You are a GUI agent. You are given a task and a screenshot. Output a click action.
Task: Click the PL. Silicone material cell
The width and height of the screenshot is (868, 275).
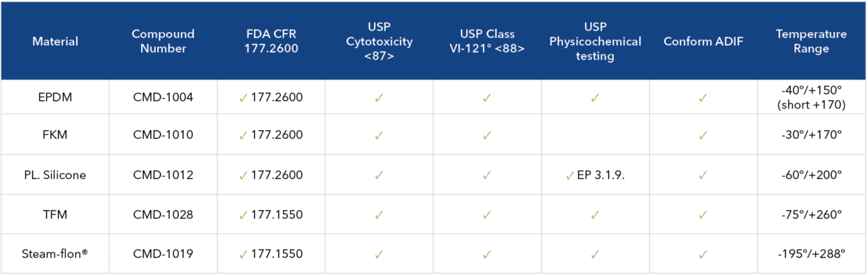point(55,175)
